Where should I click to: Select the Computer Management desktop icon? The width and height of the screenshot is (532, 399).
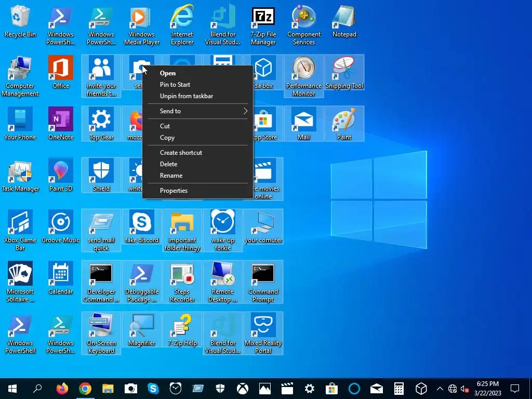click(x=20, y=76)
